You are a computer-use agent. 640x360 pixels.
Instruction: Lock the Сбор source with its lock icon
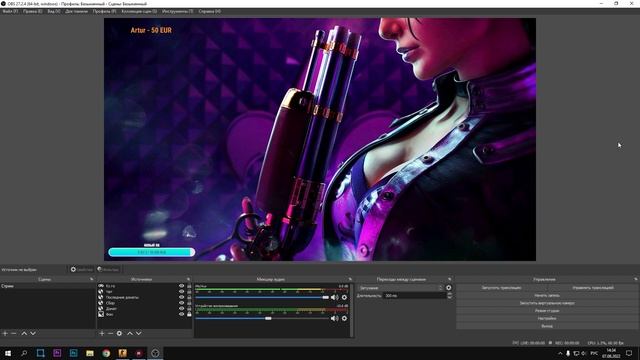[x=189, y=303]
